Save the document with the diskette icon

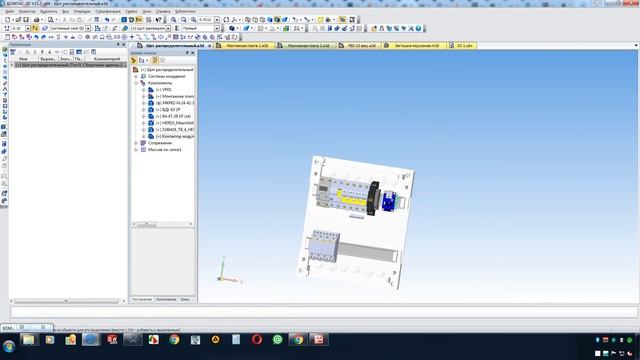(26, 20)
